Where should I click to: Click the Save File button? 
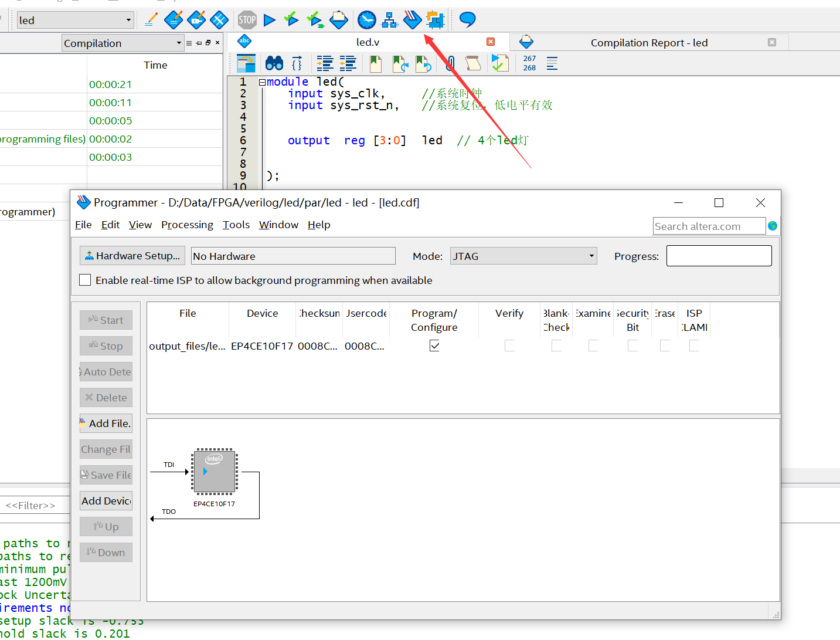[106, 475]
